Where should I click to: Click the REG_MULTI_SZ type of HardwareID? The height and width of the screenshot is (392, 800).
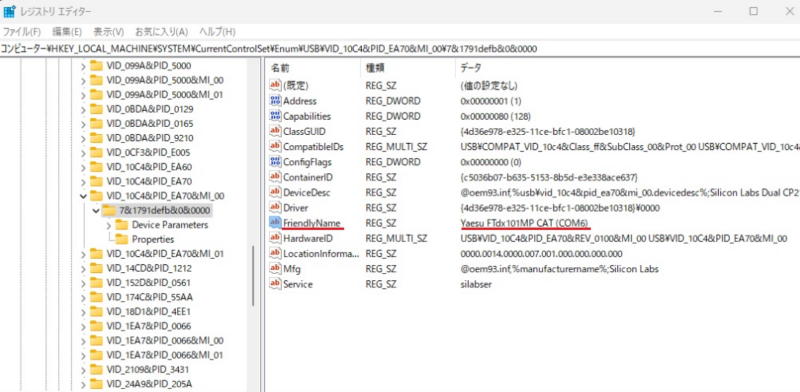(396, 238)
